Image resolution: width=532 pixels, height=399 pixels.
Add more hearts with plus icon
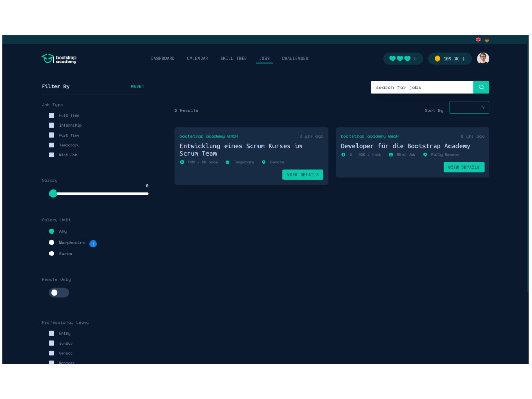pos(415,59)
